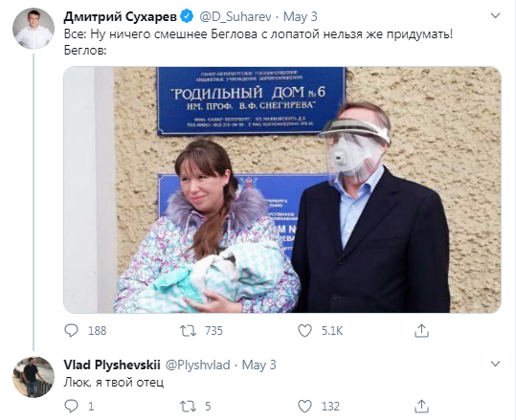Viewport: 516px width, 420px height.
Task: Expand options menu on Plyshevskii's reply
Action: point(495,364)
